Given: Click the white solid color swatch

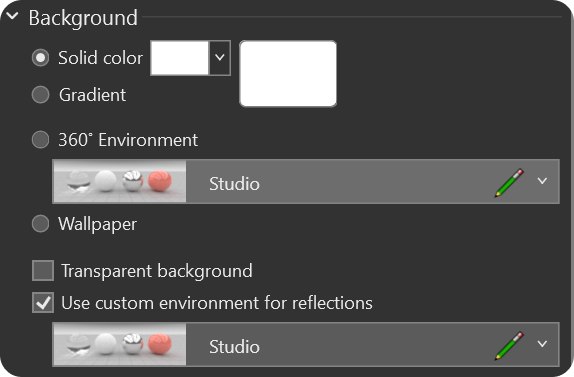Looking at the screenshot, I should tap(180, 58).
